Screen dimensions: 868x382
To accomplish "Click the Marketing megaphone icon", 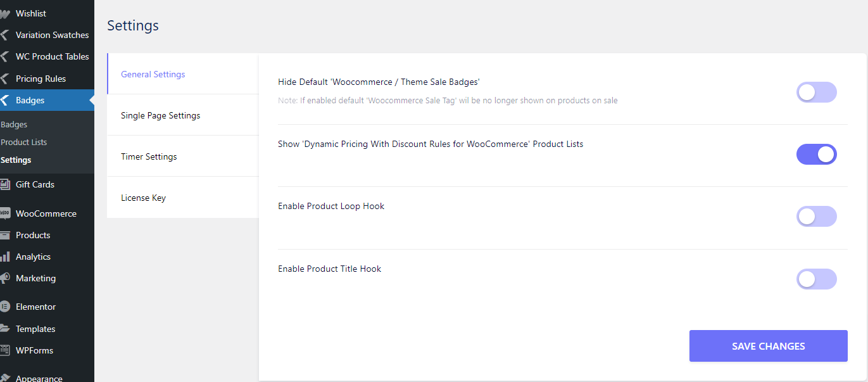I will tap(5, 278).
